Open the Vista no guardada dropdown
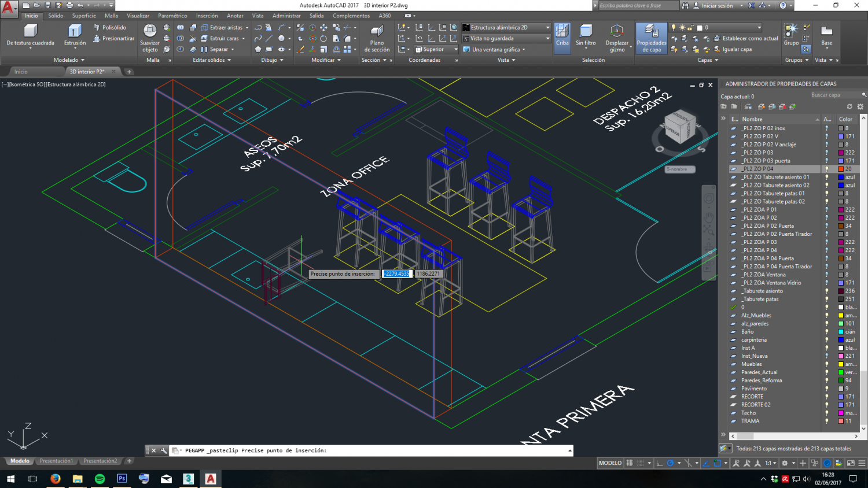This screenshot has height=488, width=868. [506, 38]
